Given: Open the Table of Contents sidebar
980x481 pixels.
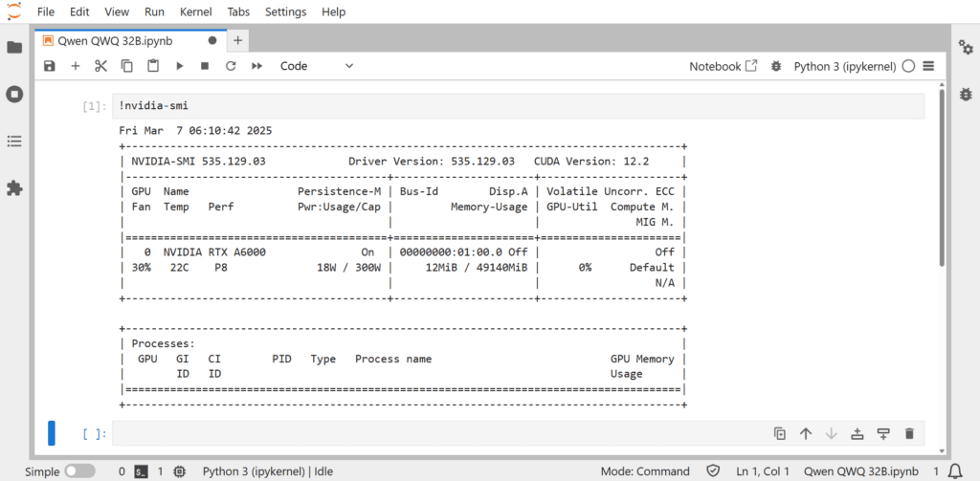Looking at the screenshot, I should [x=14, y=141].
